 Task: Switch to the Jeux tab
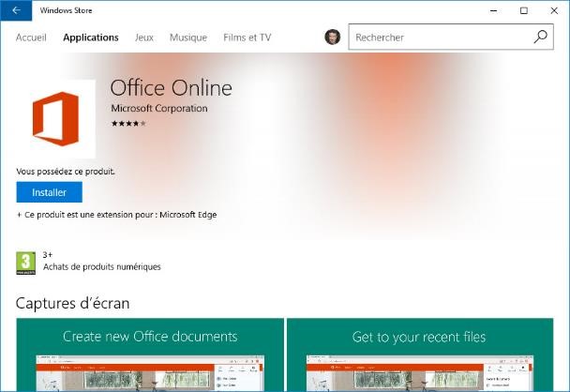point(143,38)
